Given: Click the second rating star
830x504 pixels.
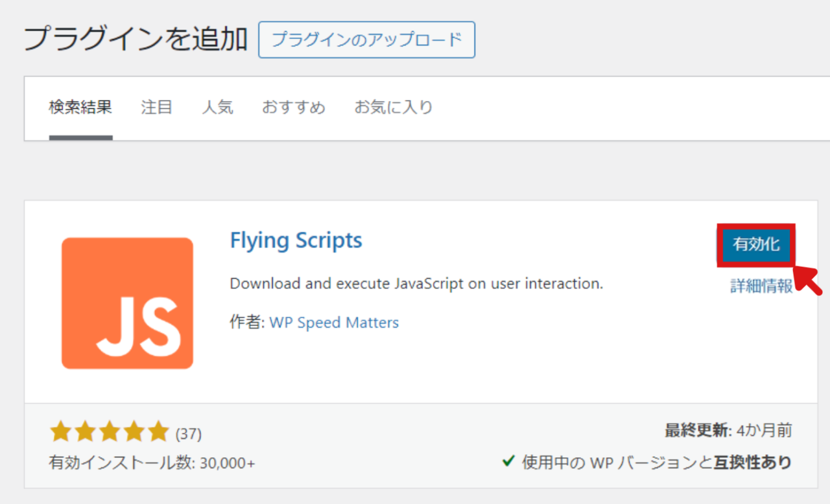Looking at the screenshot, I should pos(86,430).
